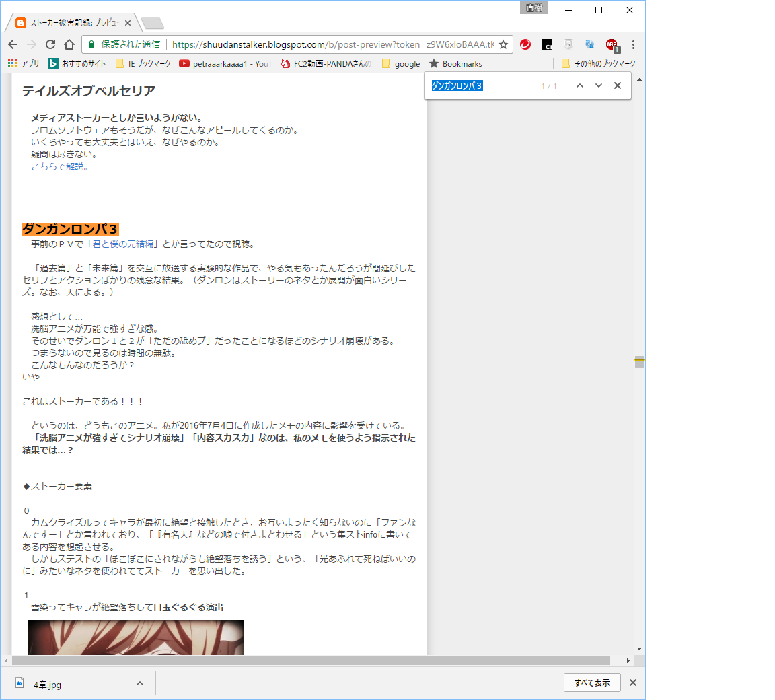
Task: Click the grey shield extension icon
Action: click(x=568, y=44)
